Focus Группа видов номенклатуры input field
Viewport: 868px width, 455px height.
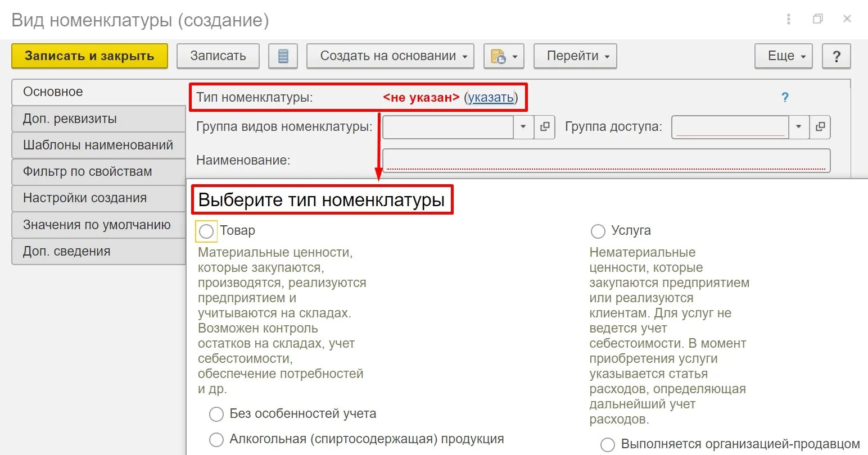tap(448, 127)
